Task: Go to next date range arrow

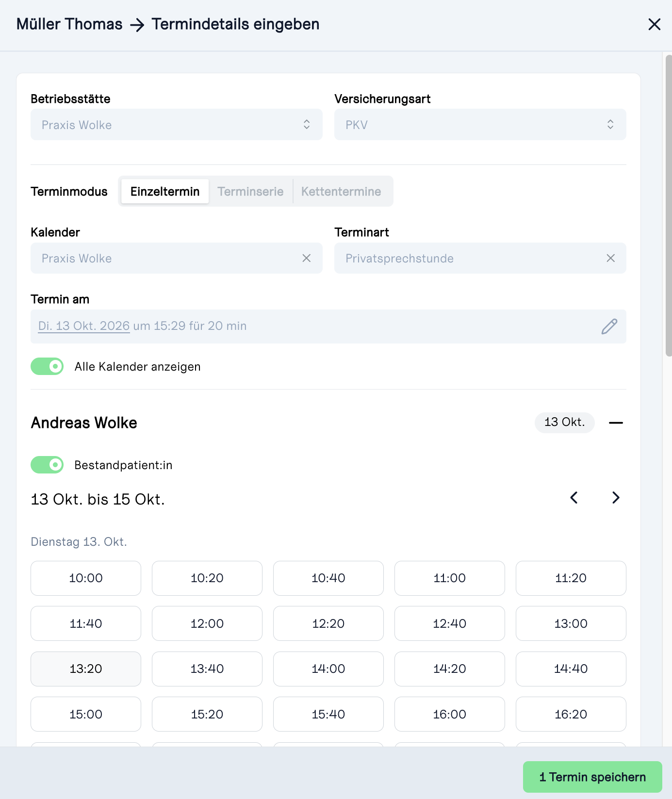Action: tap(616, 498)
